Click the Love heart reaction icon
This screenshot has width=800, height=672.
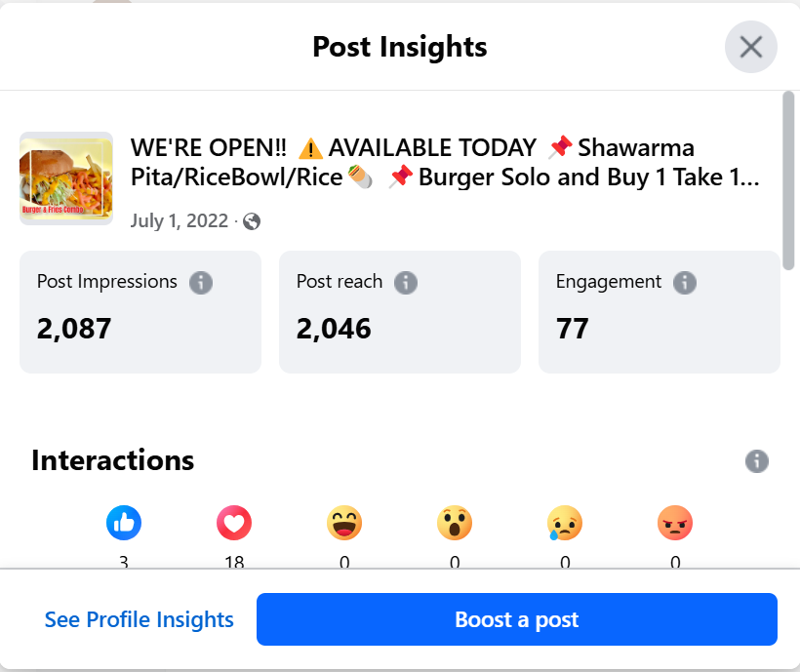[x=234, y=524]
